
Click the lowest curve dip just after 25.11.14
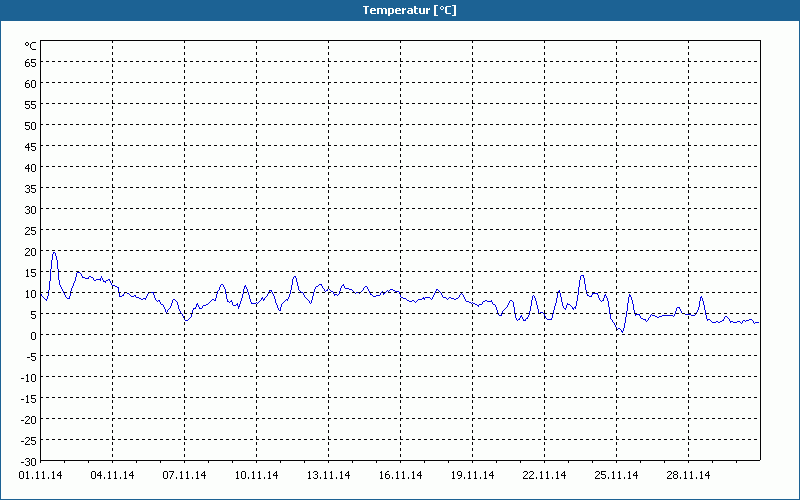(622, 332)
